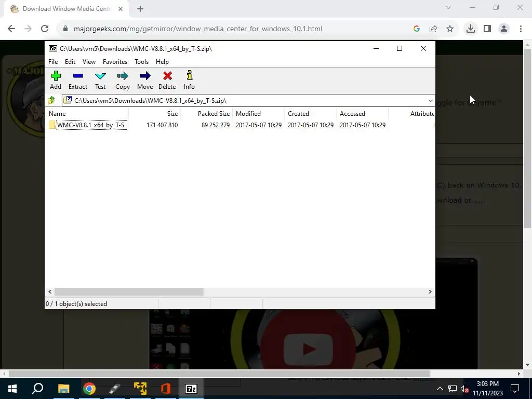Viewport: 532px width, 399px height.
Task: Sort by Packed Size column
Action: coord(207,114)
